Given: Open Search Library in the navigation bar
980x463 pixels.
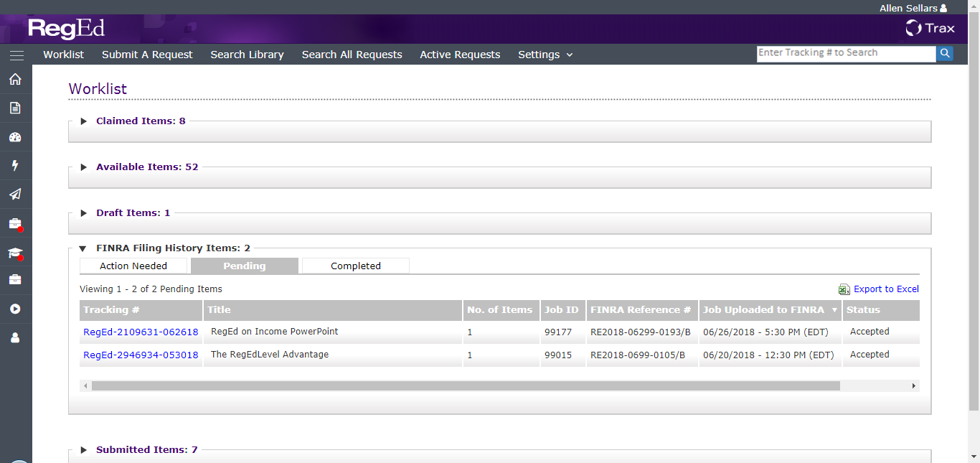Looking at the screenshot, I should coord(247,55).
